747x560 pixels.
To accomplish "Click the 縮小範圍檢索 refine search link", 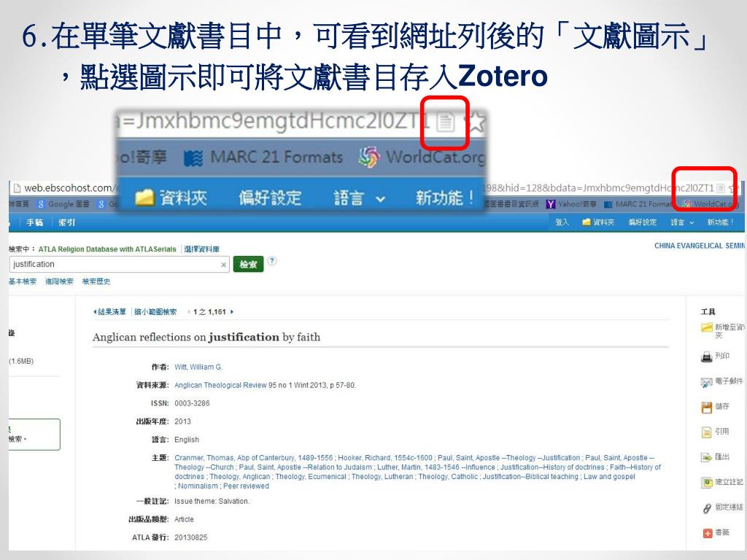I will coord(155,312).
